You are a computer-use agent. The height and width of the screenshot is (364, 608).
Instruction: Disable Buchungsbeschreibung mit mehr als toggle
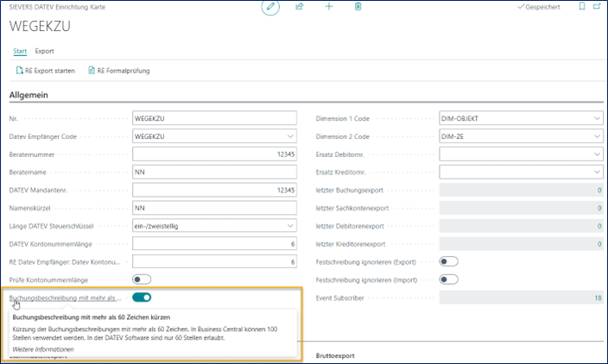tap(142, 298)
